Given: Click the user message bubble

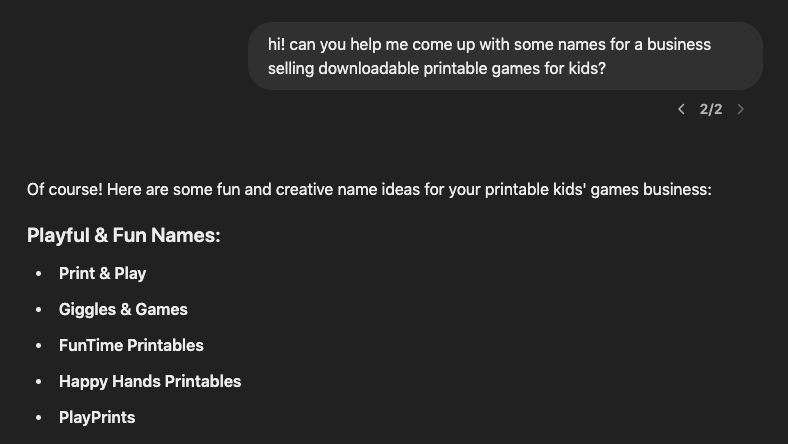Looking at the screenshot, I should pos(505,56).
